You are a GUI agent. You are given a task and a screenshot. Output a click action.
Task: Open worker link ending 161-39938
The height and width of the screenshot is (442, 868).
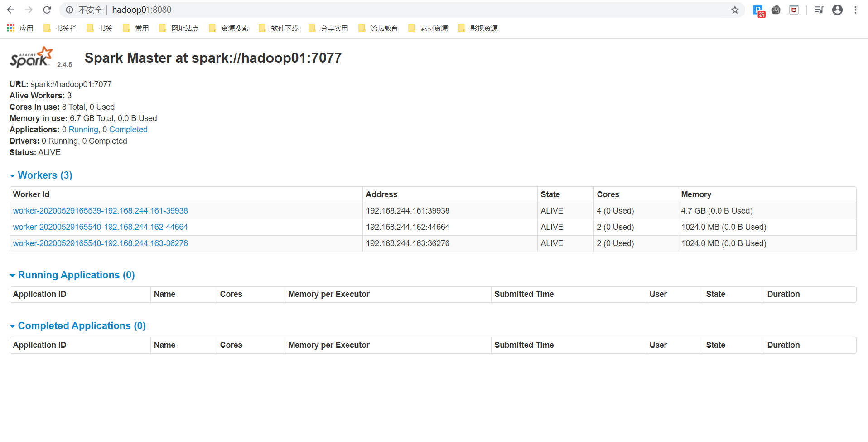pos(101,211)
